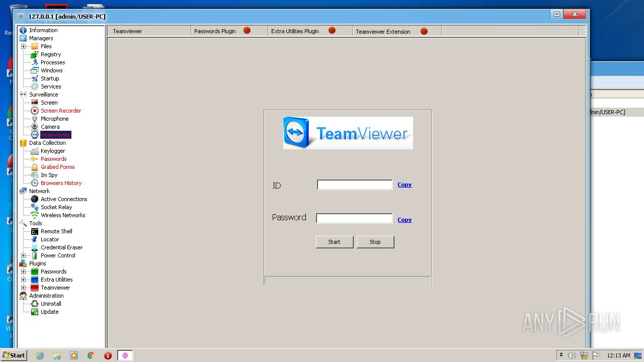The image size is (644, 362).
Task: Show hidden tray icons arrow
Action: [561, 355]
